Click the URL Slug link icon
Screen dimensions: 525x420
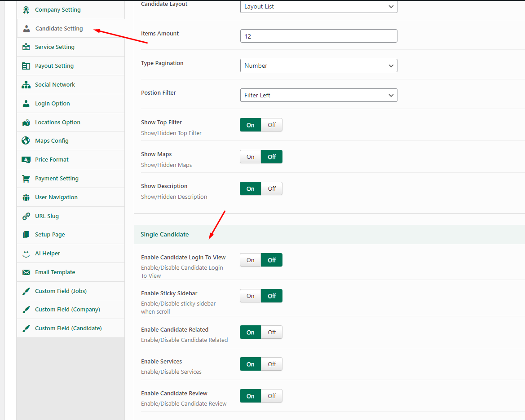[26, 216]
